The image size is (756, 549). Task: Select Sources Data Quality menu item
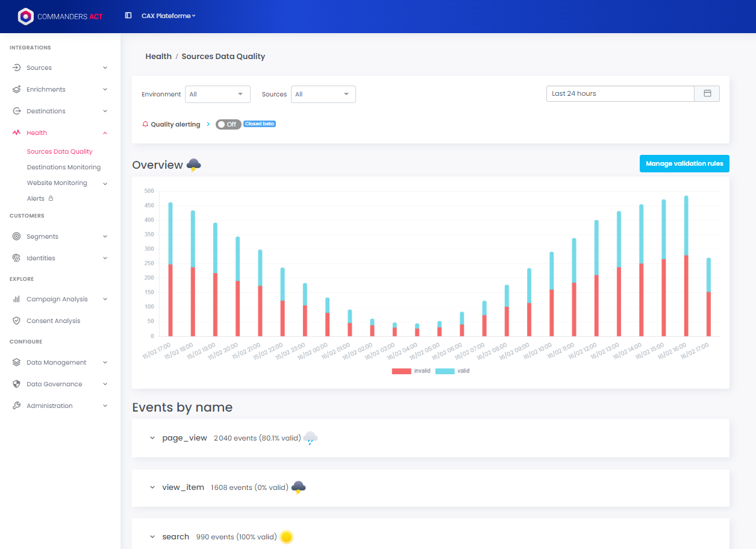[x=60, y=151]
